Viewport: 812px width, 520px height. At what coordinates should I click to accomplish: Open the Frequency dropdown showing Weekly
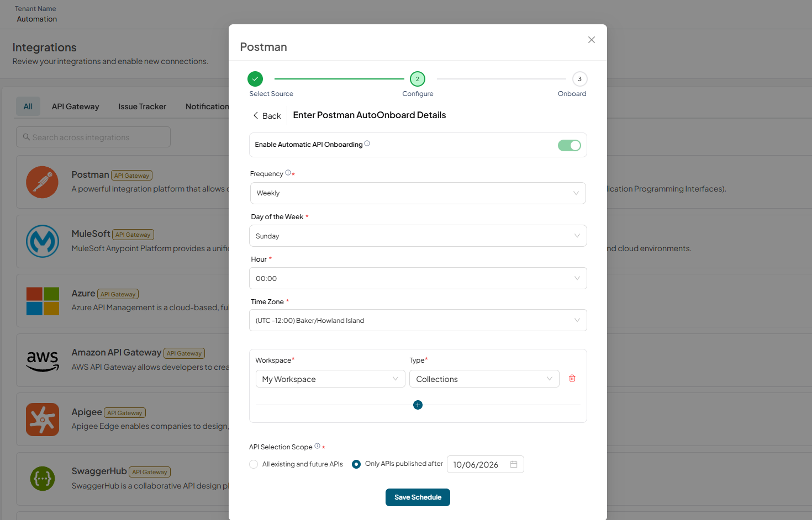pos(418,193)
